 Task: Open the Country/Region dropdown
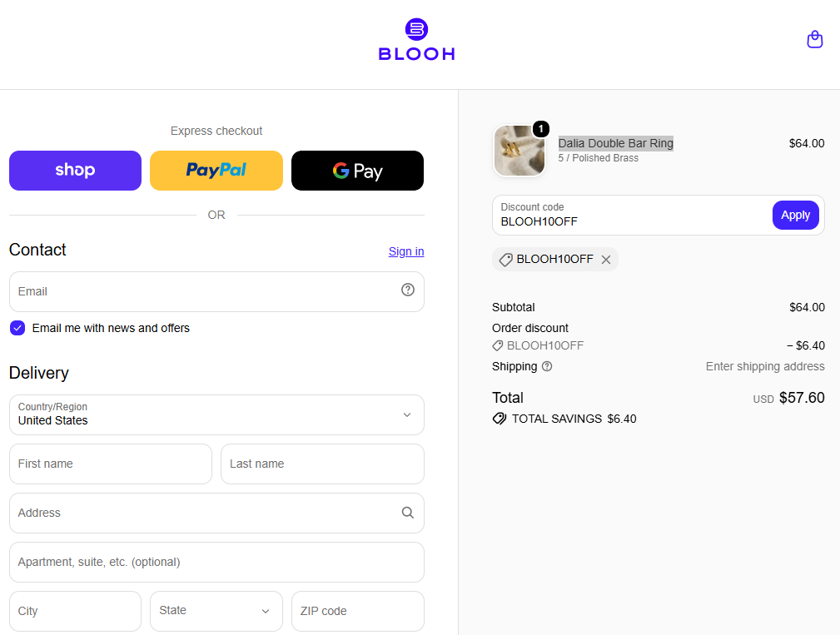pos(216,415)
